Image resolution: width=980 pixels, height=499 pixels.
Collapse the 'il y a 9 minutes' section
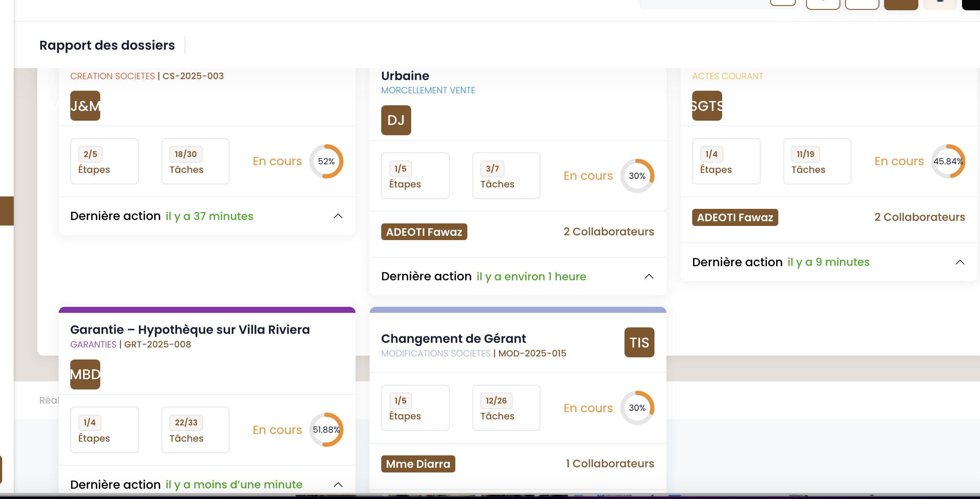(x=960, y=262)
